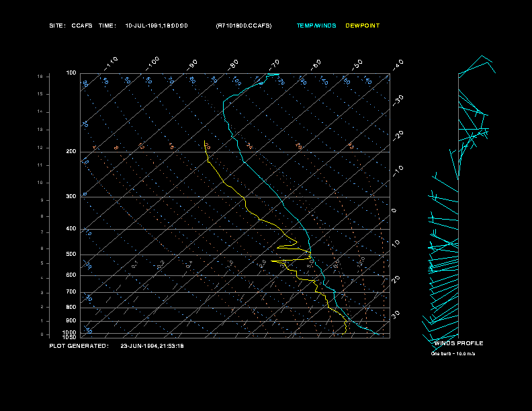Click the 'SITE:' header label
Screen dimensions: 532x411
57,26
